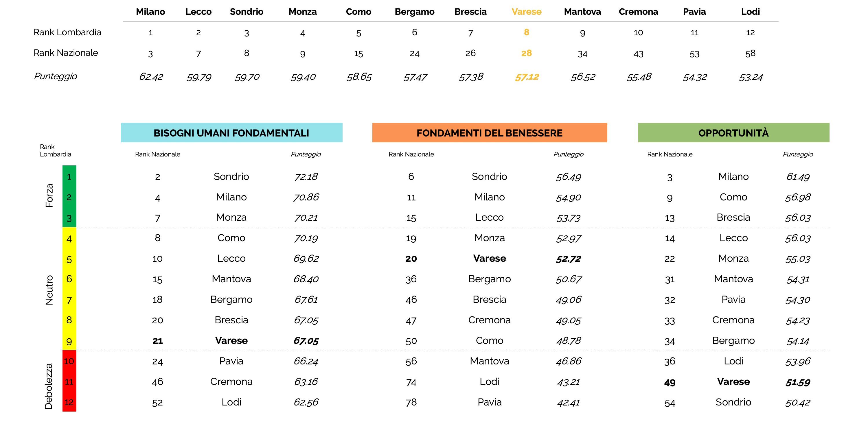Select the Bisogni Umani Fondamentali header banner

click(x=231, y=133)
